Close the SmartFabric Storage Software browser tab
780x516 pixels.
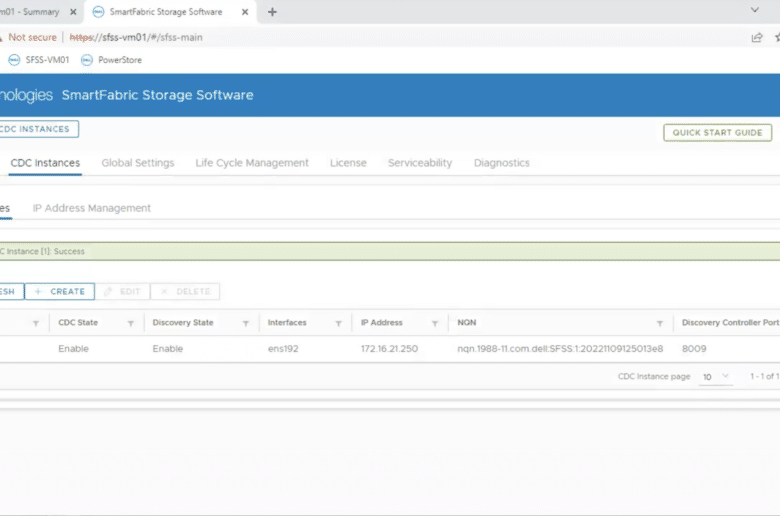point(245,12)
